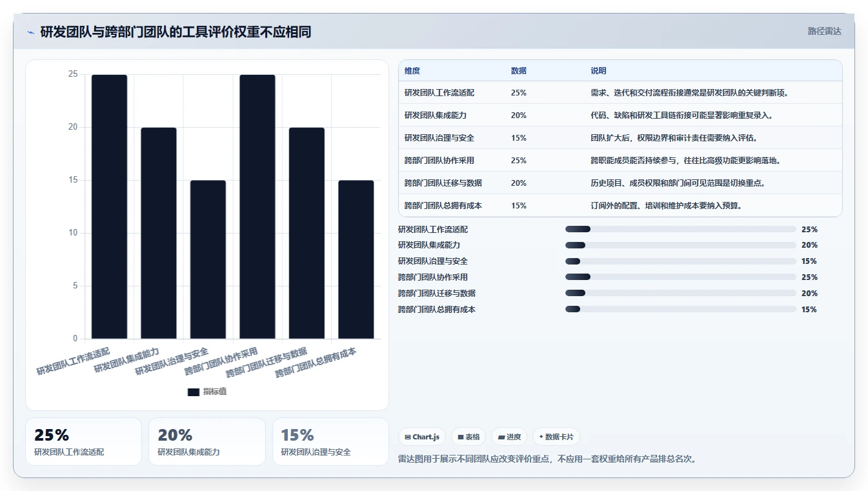Click the 维度 column header
The image size is (868, 491).
pyautogui.click(x=412, y=71)
